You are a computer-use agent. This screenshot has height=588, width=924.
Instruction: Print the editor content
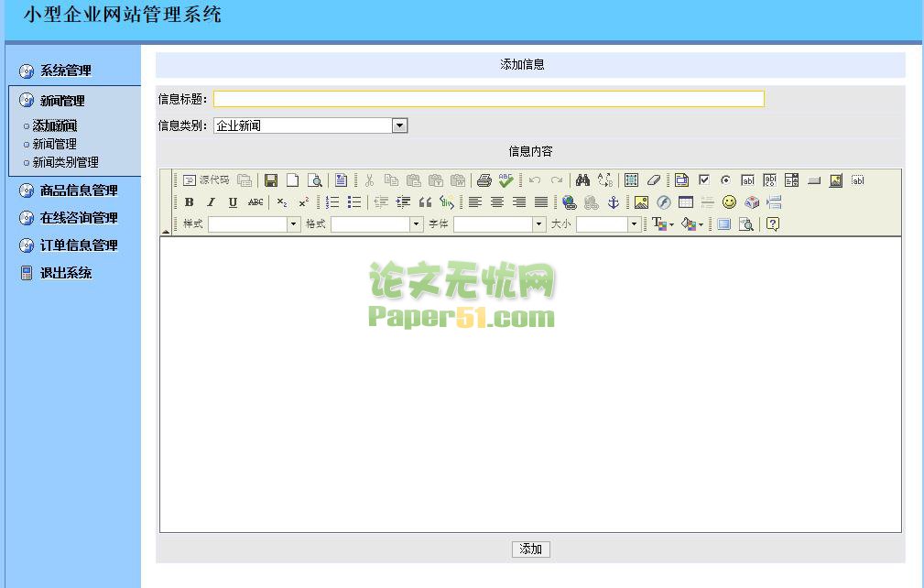tap(484, 180)
